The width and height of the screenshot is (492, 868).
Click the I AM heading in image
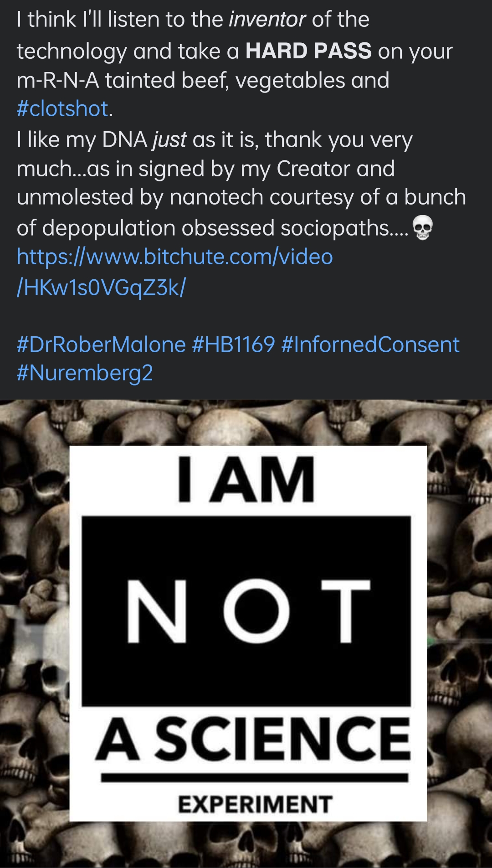(246, 479)
